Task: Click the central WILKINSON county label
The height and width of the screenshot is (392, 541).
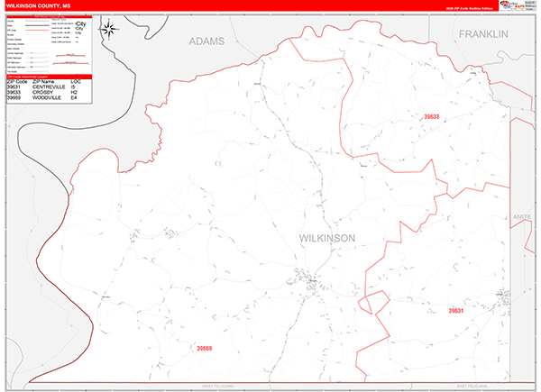Action: click(327, 238)
